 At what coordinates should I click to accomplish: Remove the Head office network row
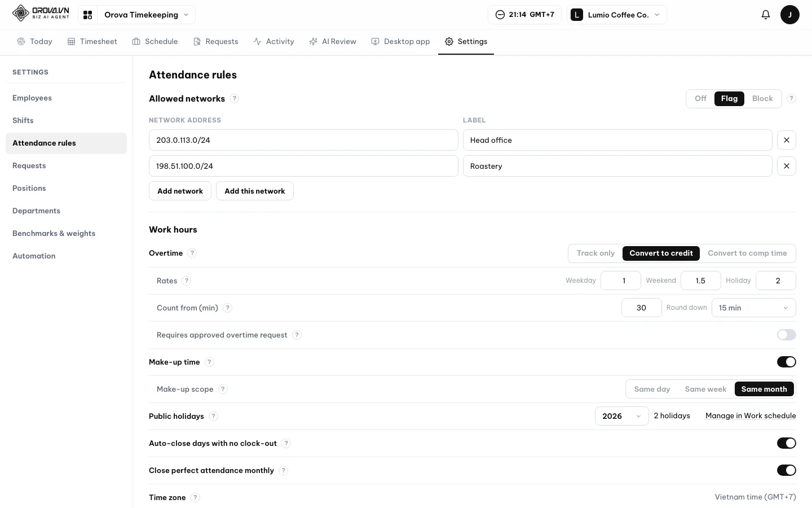click(x=786, y=140)
